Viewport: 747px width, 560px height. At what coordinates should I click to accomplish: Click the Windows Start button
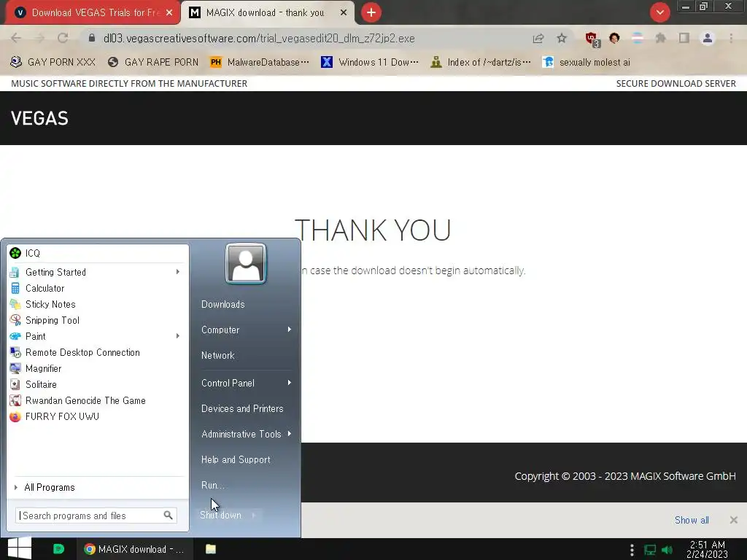click(x=20, y=548)
